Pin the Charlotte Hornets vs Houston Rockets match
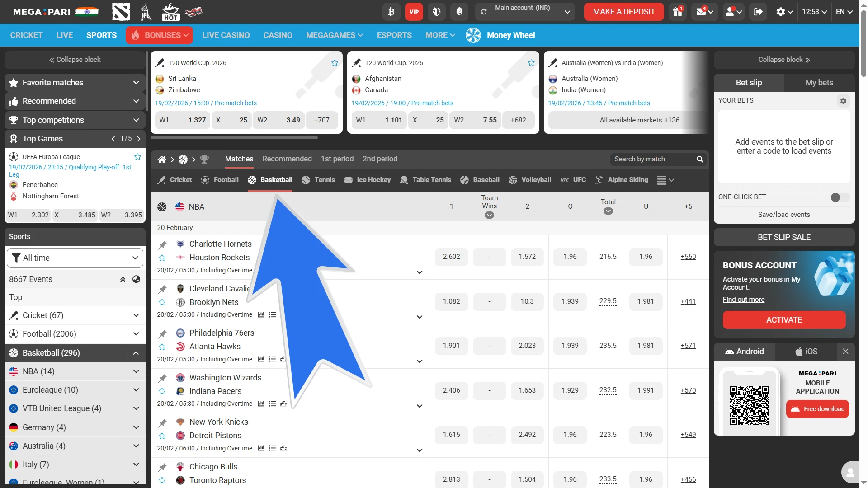This screenshot has height=488, width=868. click(x=162, y=245)
